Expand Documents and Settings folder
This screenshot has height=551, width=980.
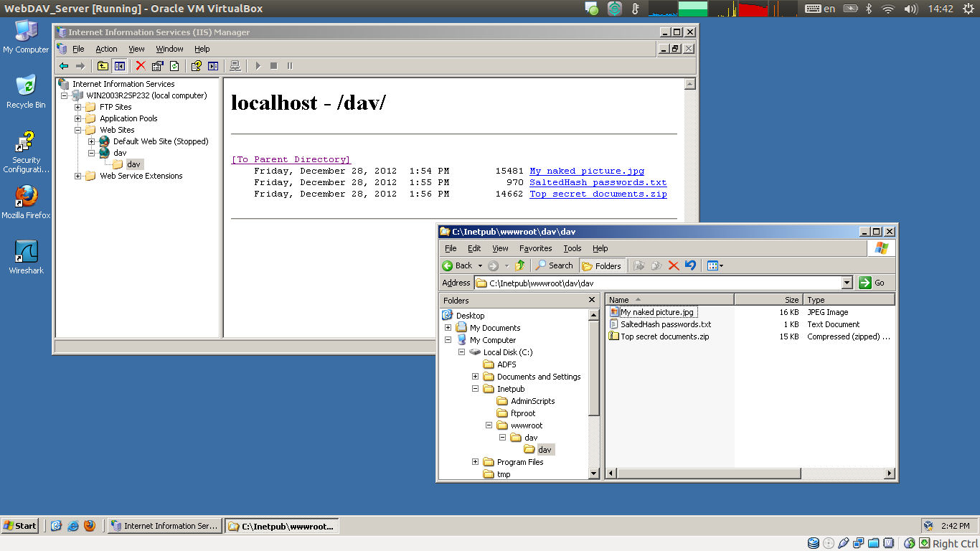point(475,377)
